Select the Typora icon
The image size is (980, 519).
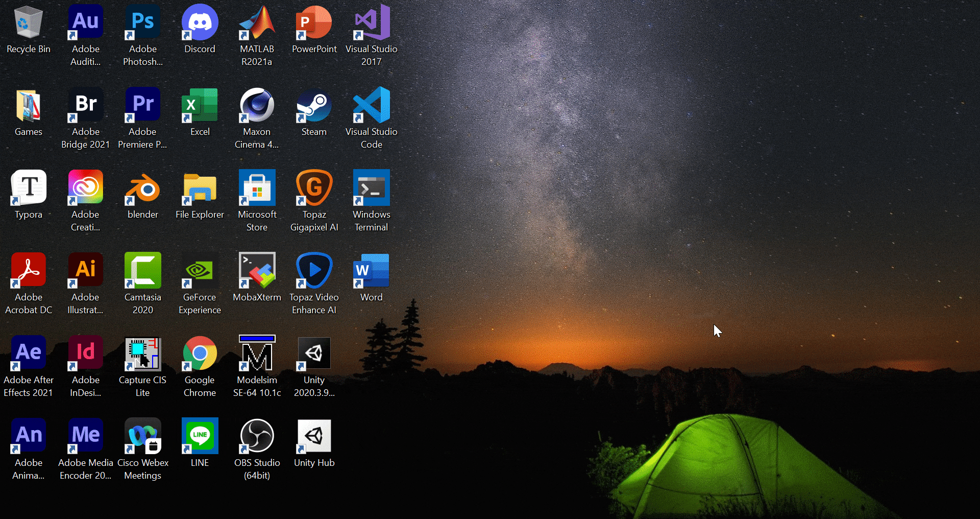click(x=29, y=188)
